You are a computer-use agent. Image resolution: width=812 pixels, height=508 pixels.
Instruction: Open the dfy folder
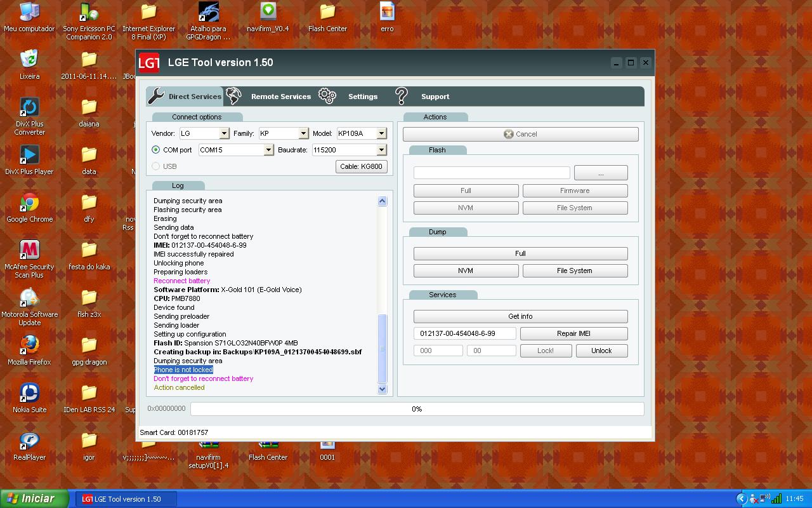pos(89,208)
